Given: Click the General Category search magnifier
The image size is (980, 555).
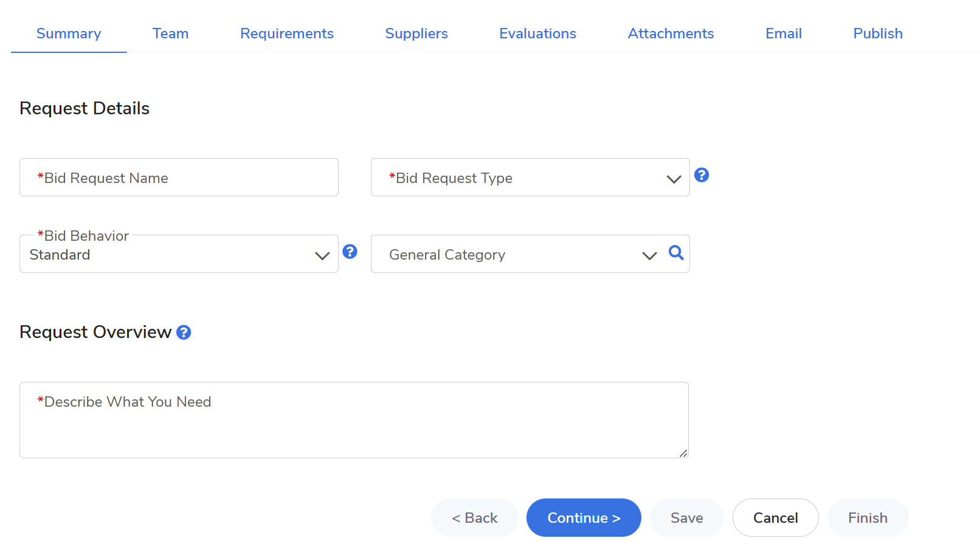Looking at the screenshot, I should [x=676, y=253].
